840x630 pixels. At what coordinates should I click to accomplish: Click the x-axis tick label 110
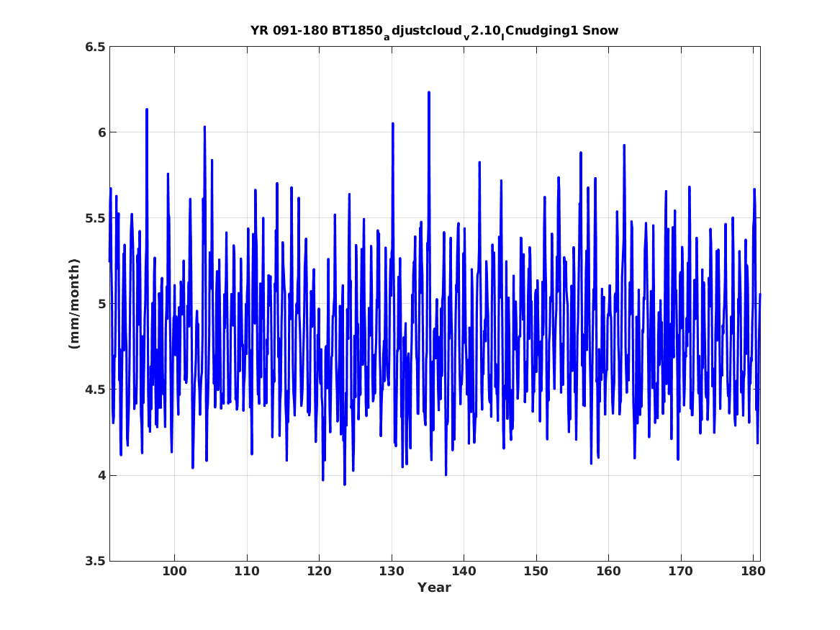coord(246,572)
